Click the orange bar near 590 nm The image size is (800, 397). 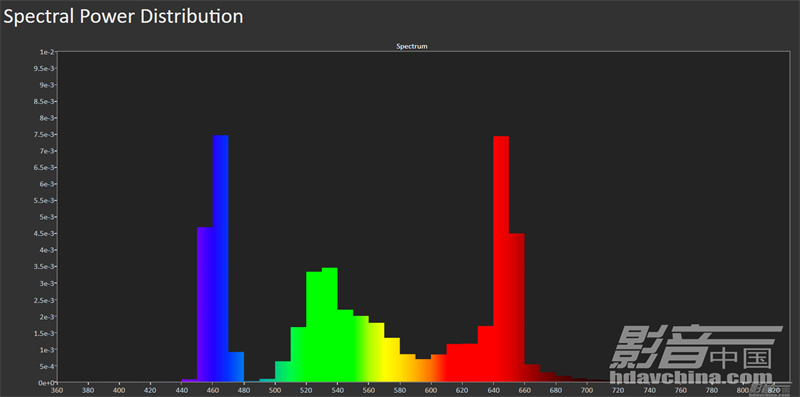[423, 371]
